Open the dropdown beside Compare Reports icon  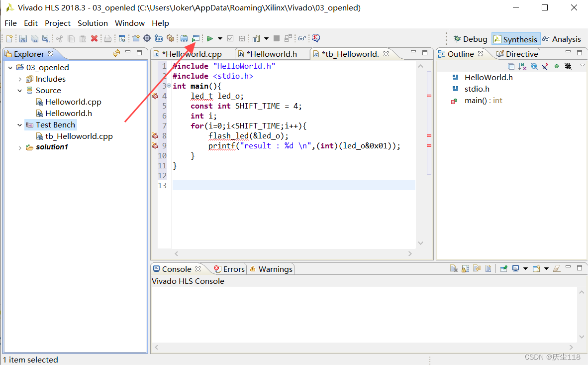(x=266, y=38)
